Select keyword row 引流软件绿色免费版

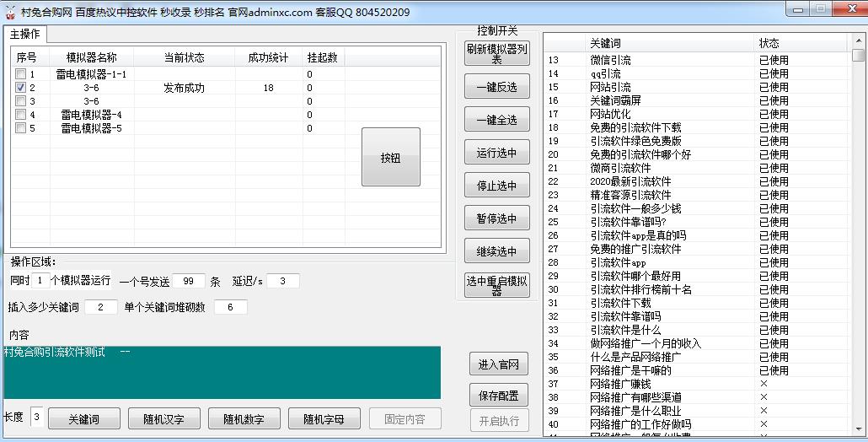pyautogui.click(x=696, y=141)
